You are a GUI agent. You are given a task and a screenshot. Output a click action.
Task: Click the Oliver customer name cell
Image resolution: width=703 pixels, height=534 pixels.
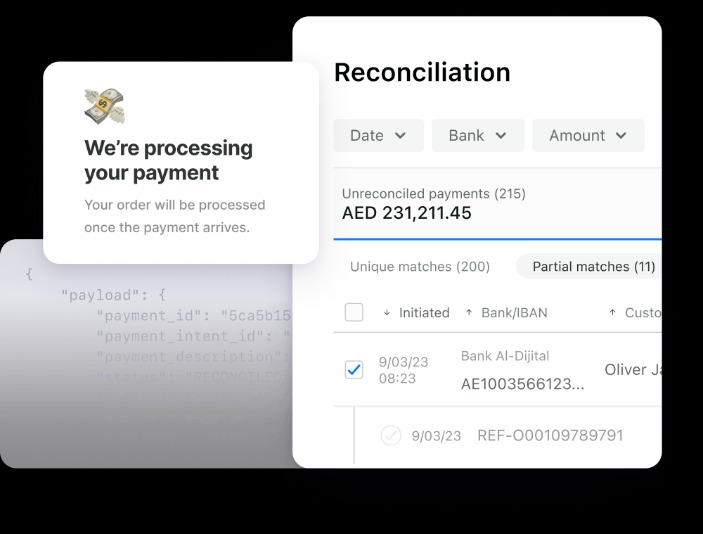tap(632, 370)
